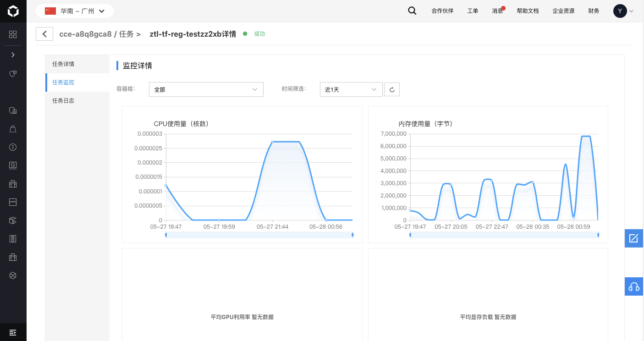Open 帮助文档 in the top bar
The width and height of the screenshot is (644, 341).
pyautogui.click(x=528, y=11)
